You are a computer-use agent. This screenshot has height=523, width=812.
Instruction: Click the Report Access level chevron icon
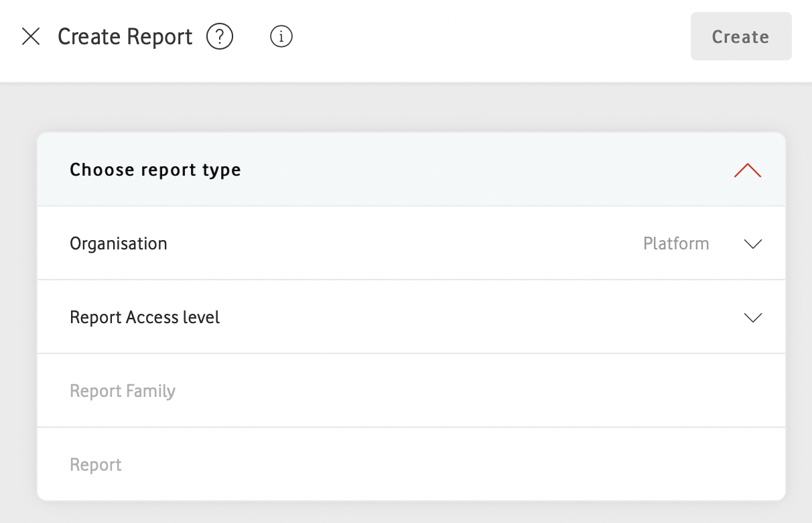click(x=752, y=318)
